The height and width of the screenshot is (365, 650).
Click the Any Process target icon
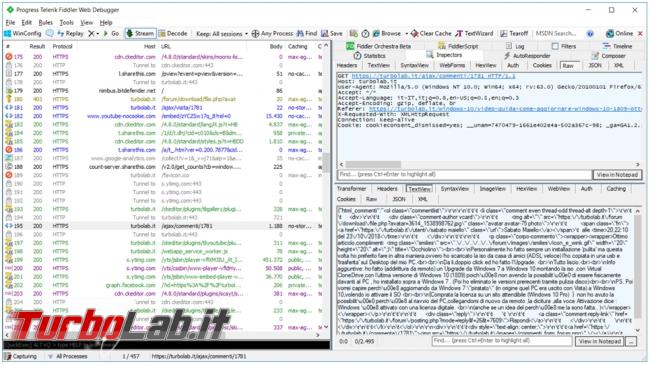[x=256, y=34]
